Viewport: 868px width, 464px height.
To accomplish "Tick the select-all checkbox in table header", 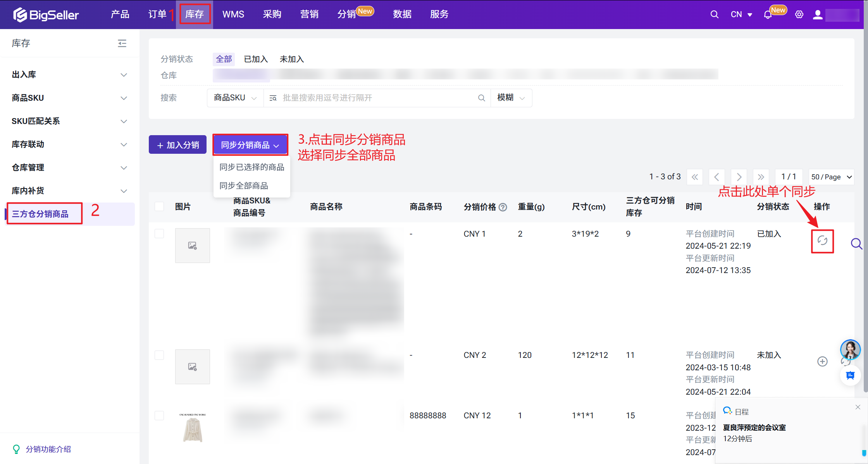I will [x=159, y=206].
